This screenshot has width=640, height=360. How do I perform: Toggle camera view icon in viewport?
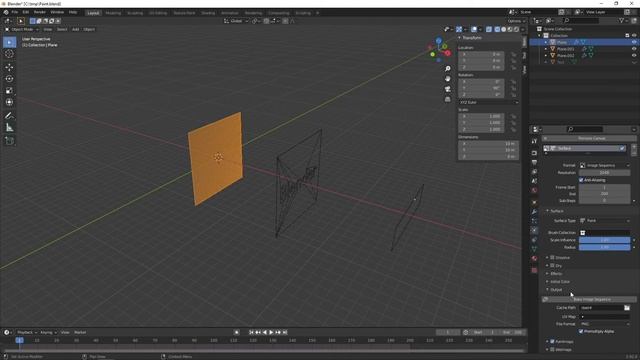(x=448, y=89)
